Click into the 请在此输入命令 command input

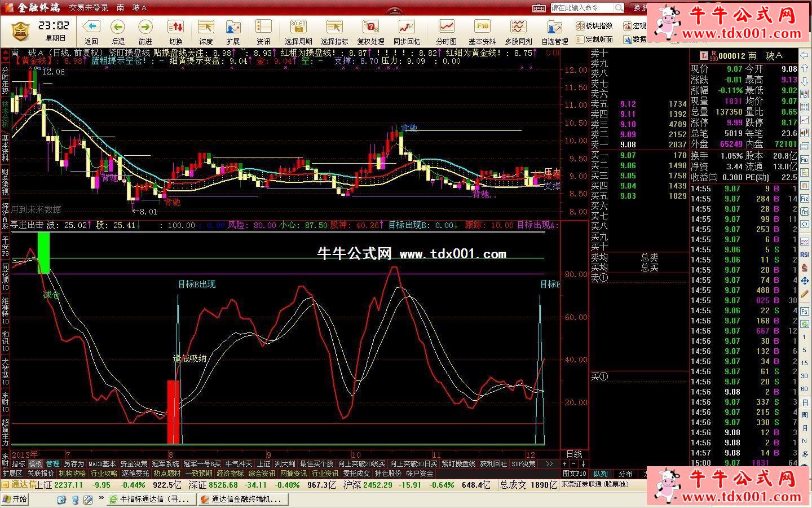coord(582,8)
